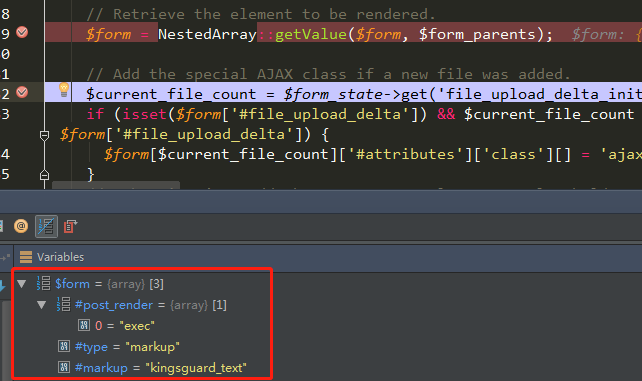Click the value icon beside 0 = "exec"
The width and height of the screenshot is (642, 381).
pos(84,325)
